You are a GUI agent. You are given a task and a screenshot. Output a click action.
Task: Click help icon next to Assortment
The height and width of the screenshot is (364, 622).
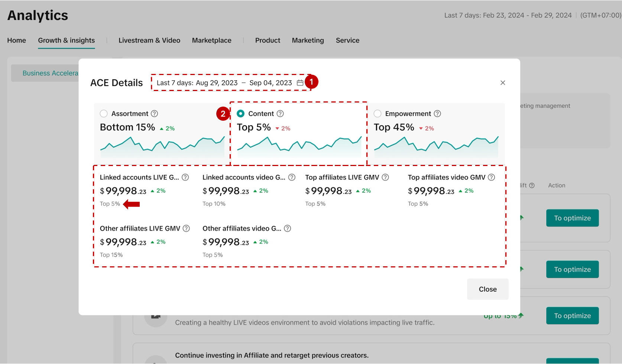coord(155,114)
